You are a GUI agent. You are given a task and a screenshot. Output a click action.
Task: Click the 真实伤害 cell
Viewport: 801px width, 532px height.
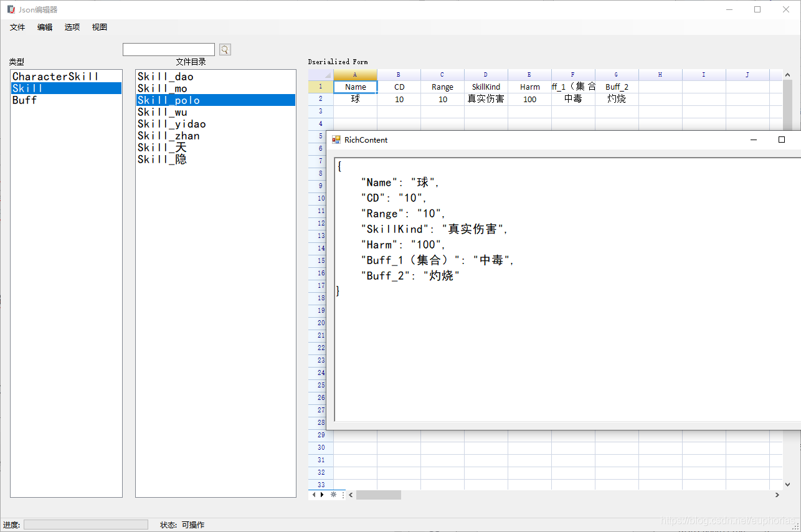pos(486,99)
